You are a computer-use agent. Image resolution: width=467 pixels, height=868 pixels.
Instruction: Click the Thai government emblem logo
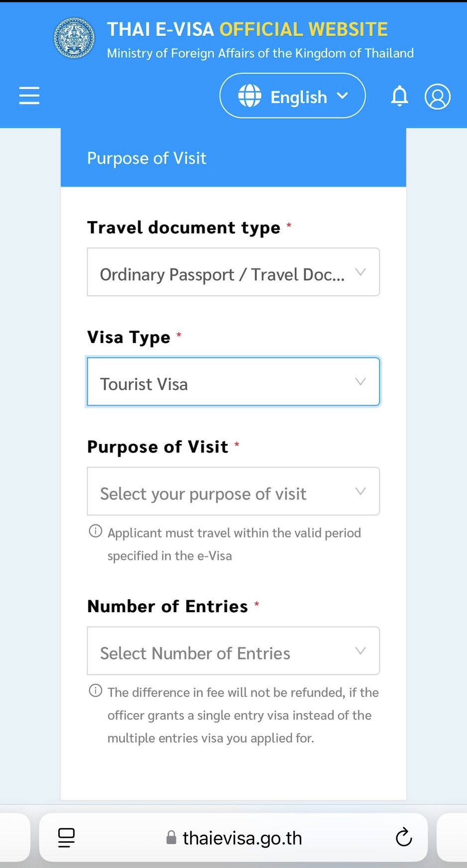[x=75, y=38]
